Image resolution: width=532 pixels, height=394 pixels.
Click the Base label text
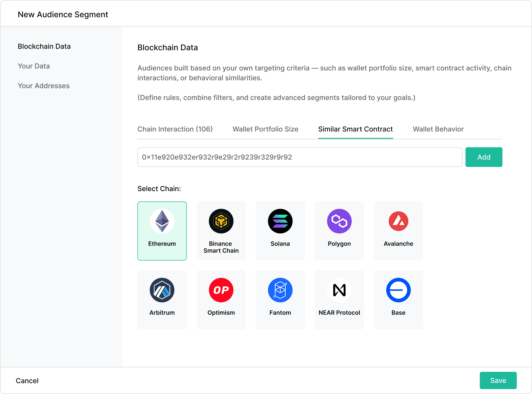(399, 313)
